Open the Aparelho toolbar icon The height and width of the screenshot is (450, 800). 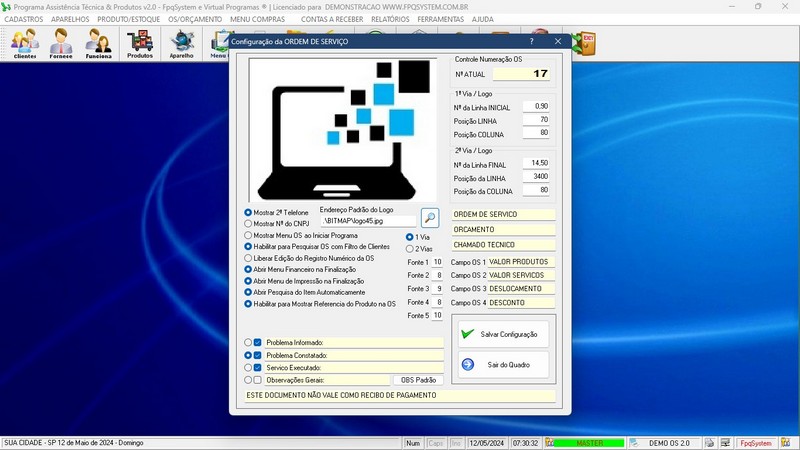(x=181, y=43)
